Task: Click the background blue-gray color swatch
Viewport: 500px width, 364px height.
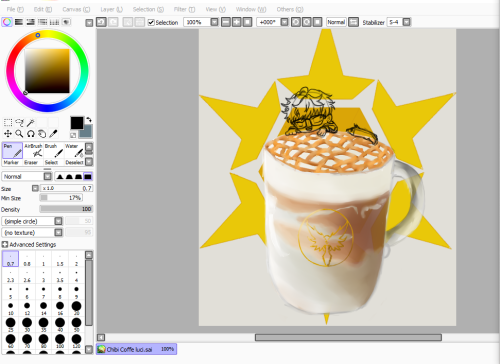Action: (x=87, y=132)
